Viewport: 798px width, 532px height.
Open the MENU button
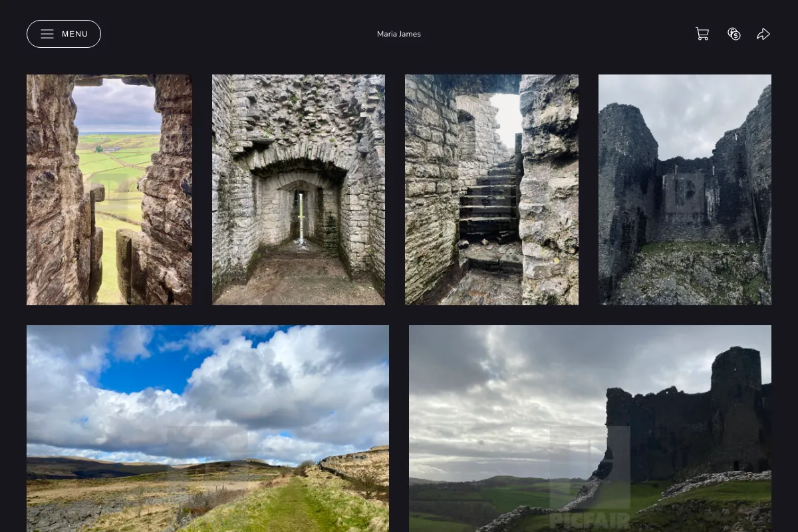tap(64, 34)
